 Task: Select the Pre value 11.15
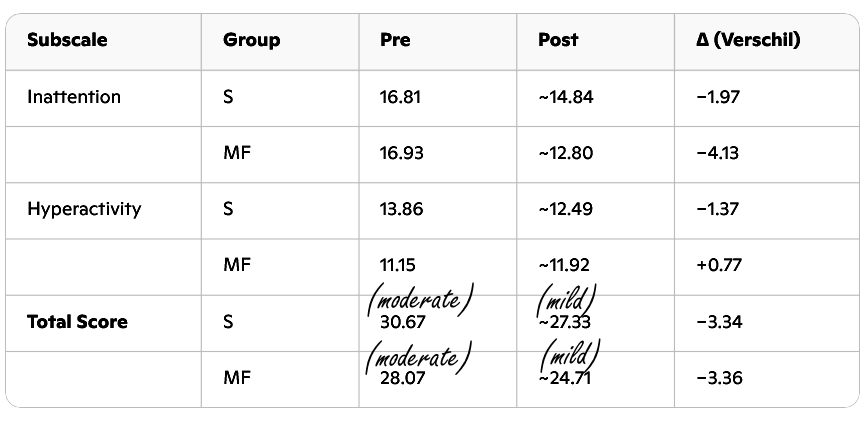click(x=398, y=265)
